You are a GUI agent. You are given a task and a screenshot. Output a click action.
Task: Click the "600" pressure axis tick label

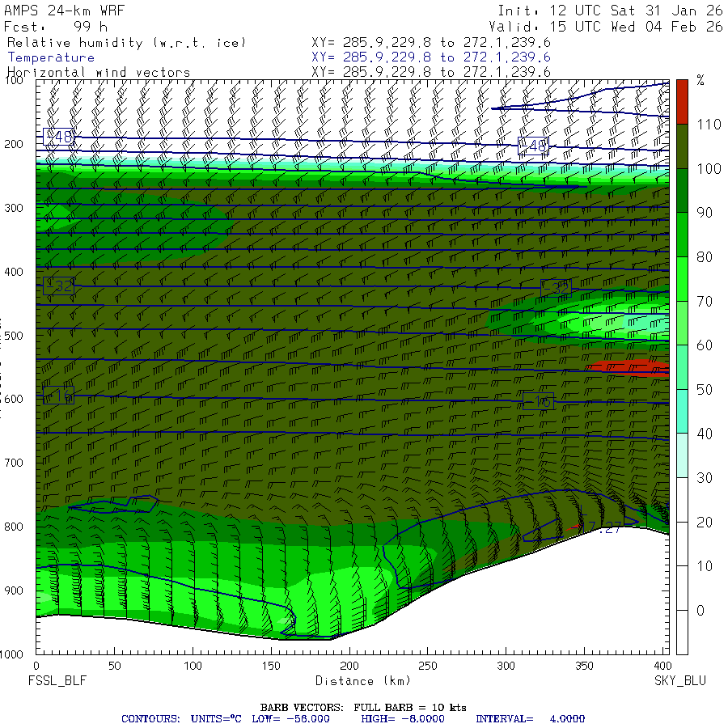click(14, 399)
